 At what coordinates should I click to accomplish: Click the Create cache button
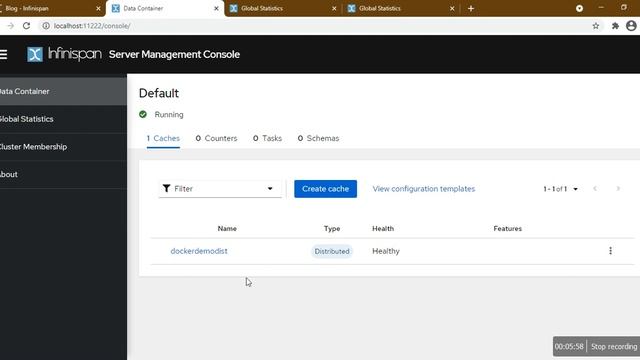(x=325, y=189)
